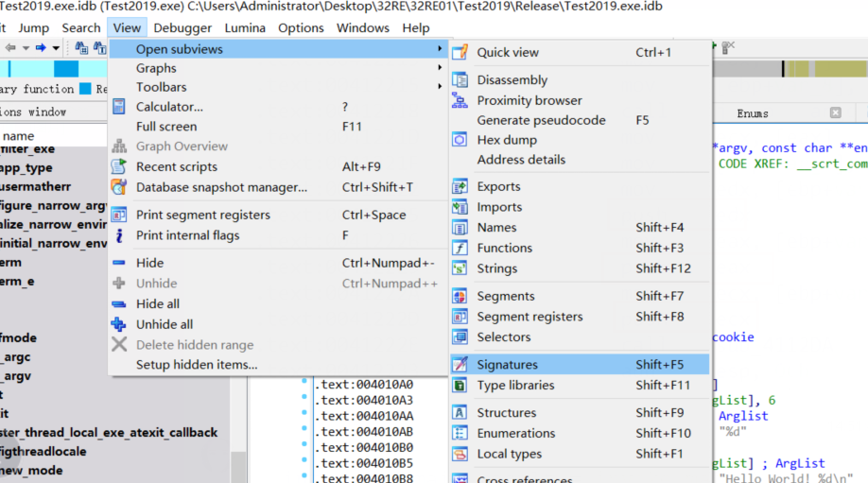868x483 pixels.
Task: Click the Calculator icon in View menu
Action: (119, 106)
